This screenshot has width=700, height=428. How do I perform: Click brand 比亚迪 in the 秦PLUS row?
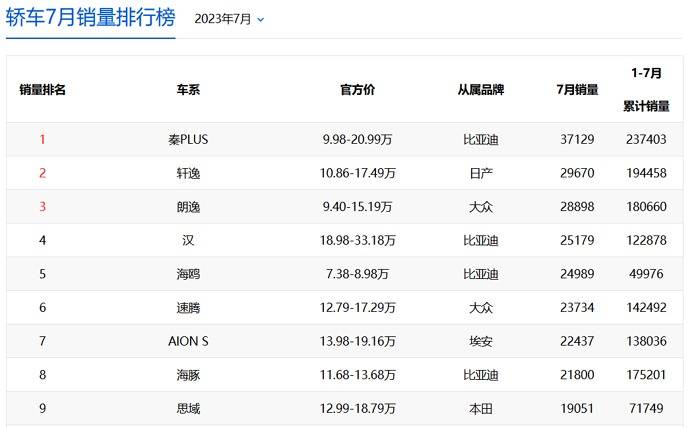coord(481,140)
